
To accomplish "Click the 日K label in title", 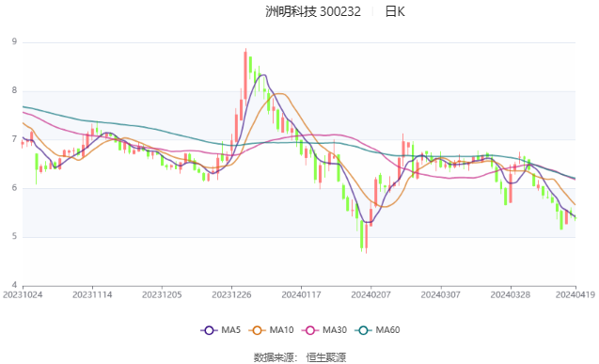I will [x=395, y=11].
